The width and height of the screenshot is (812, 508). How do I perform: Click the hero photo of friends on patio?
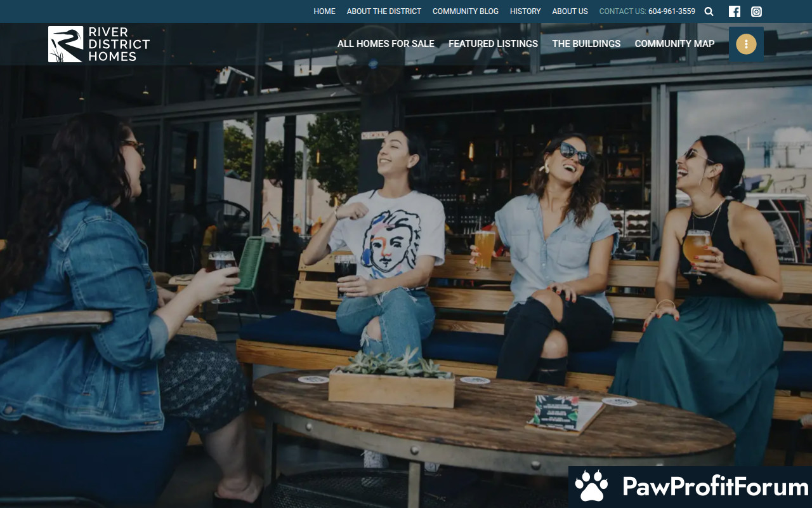click(x=406, y=254)
